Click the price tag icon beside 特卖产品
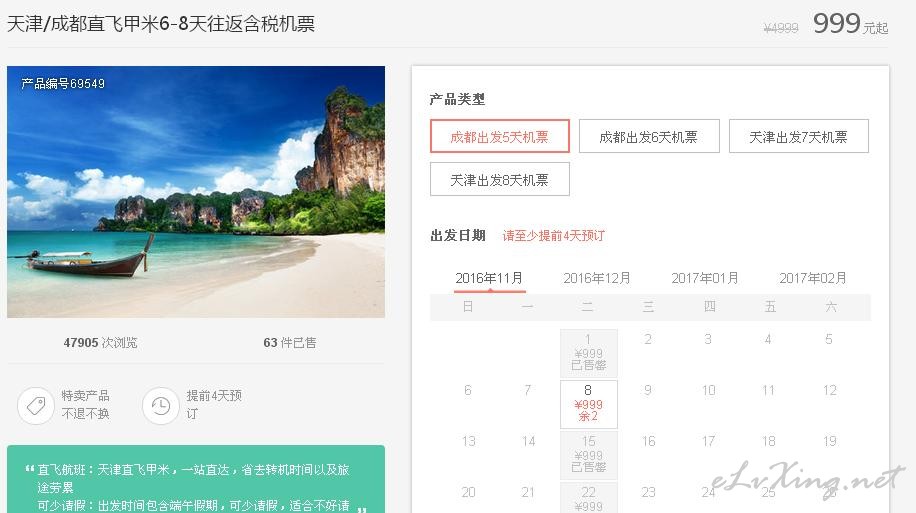Viewport: 916px width, 513px height. click(x=36, y=405)
